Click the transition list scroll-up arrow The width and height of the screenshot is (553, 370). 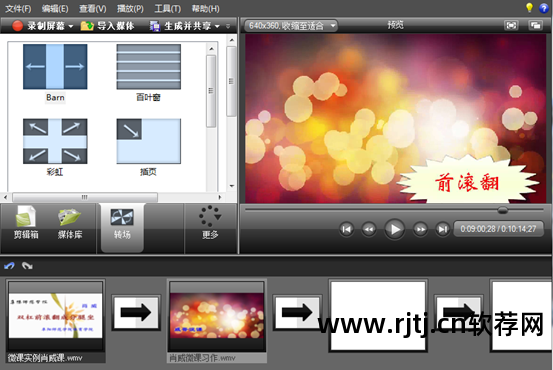(x=211, y=49)
